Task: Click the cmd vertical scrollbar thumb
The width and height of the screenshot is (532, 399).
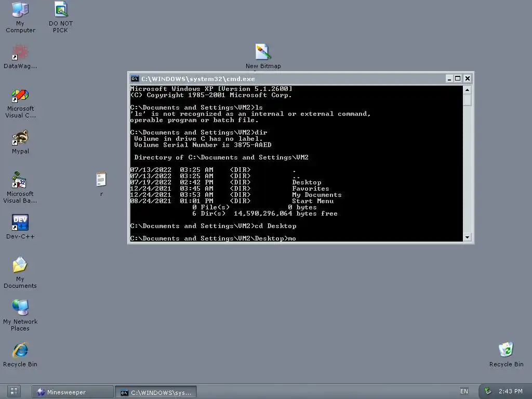Action: coord(467,100)
